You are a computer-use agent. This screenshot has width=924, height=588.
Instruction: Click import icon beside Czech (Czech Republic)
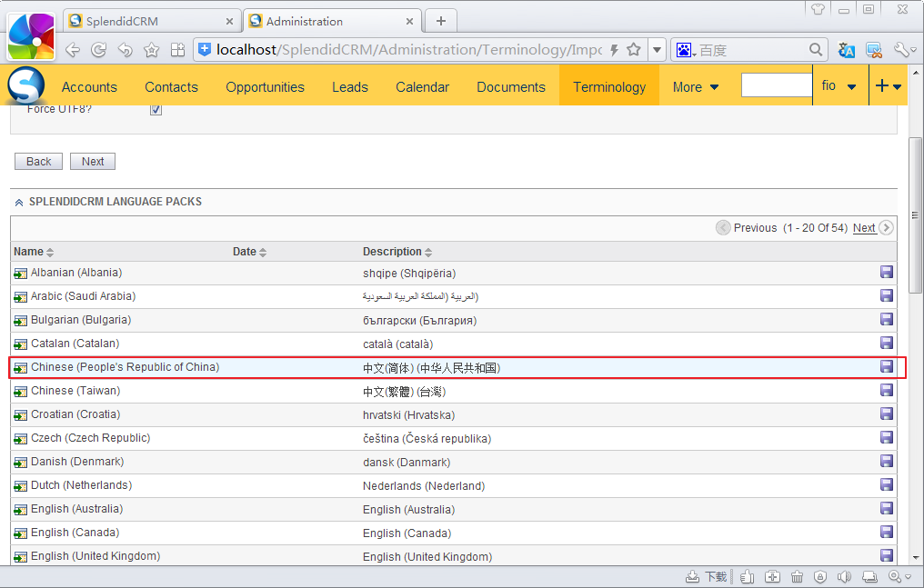(21, 439)
